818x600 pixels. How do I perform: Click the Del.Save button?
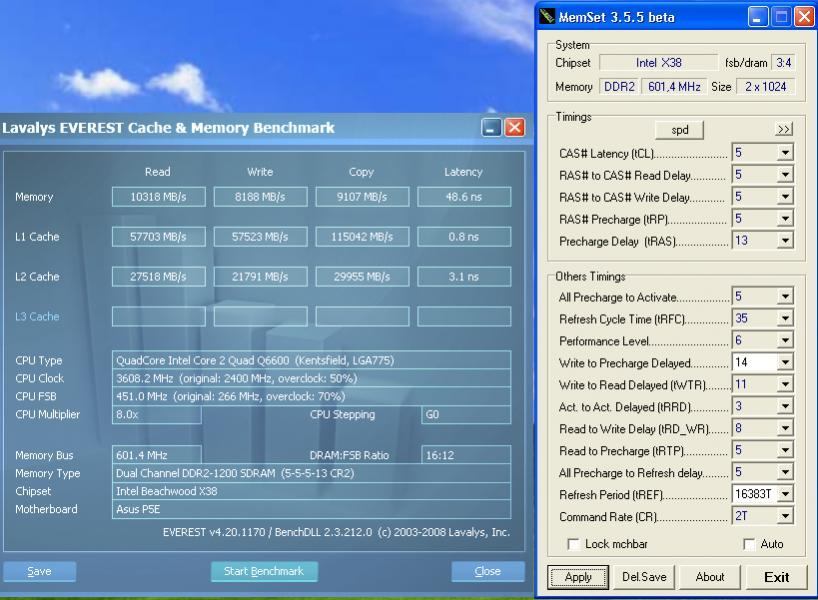pyautogui.click(x=644, y=577)
